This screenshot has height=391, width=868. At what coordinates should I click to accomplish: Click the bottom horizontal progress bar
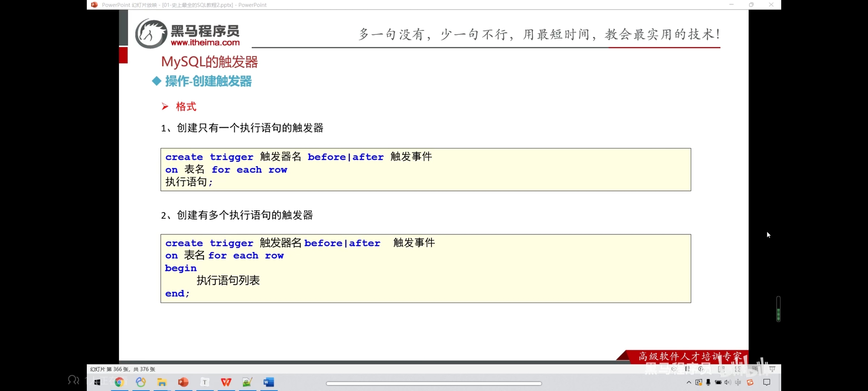434,383
